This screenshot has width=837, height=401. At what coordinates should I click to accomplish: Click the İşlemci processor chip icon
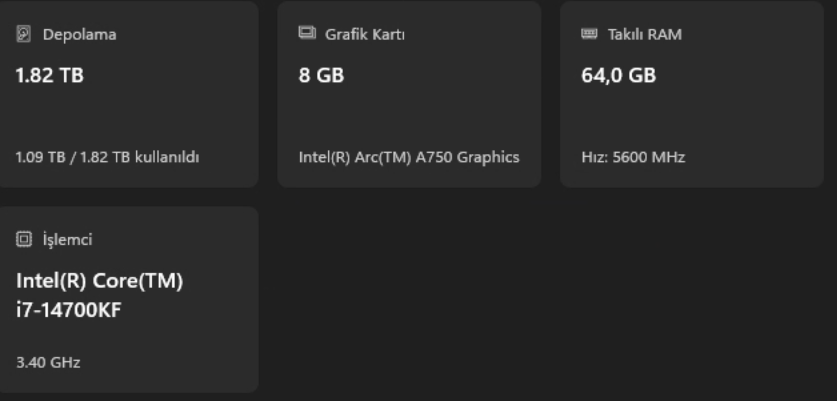pyautogui.click(x=23, y=239)
